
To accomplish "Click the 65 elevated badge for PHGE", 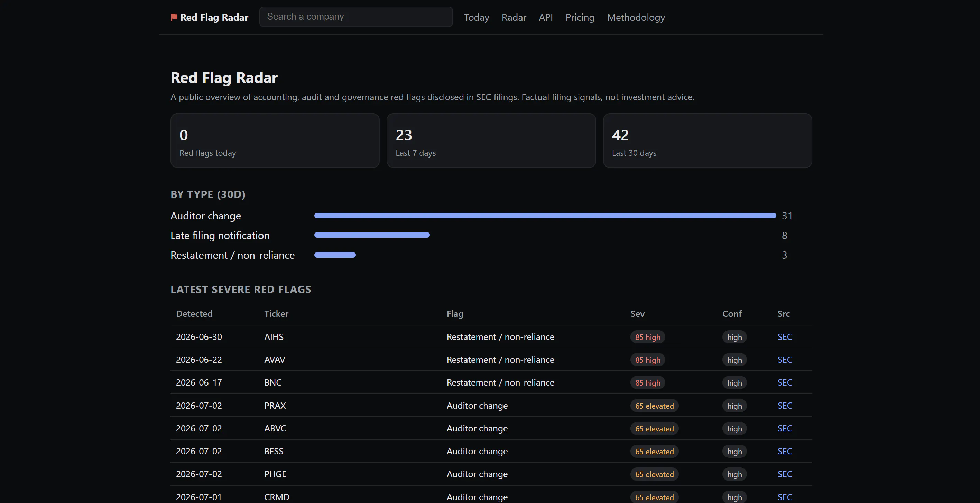I will [654, 474].
